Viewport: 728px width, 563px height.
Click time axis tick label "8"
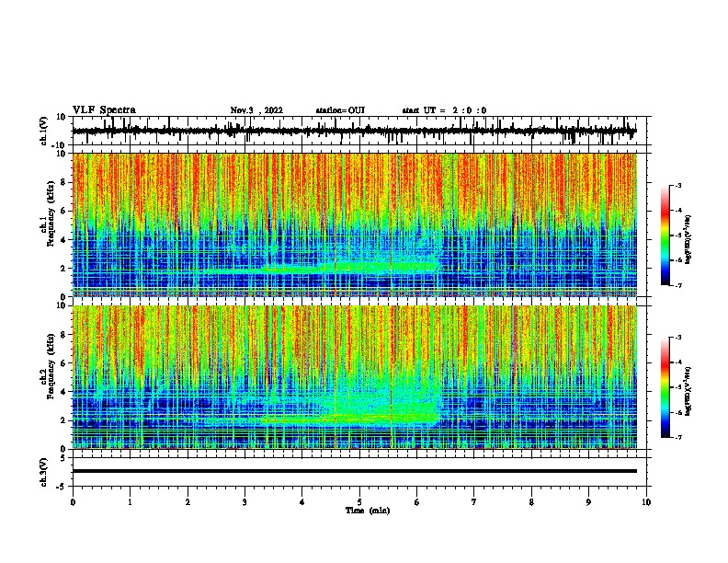pyautogui.click(x=531, y=502)
